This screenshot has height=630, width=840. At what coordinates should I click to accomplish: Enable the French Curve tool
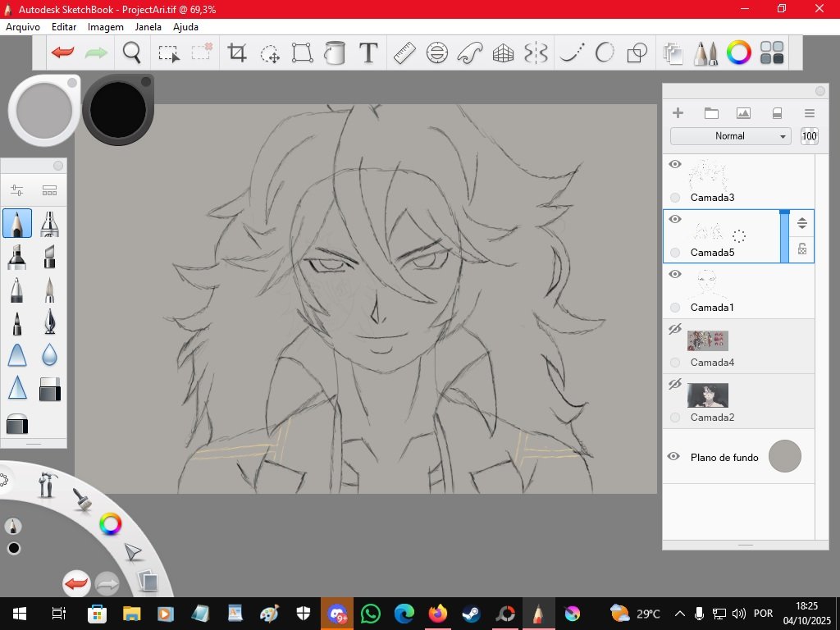pos(470,52)
